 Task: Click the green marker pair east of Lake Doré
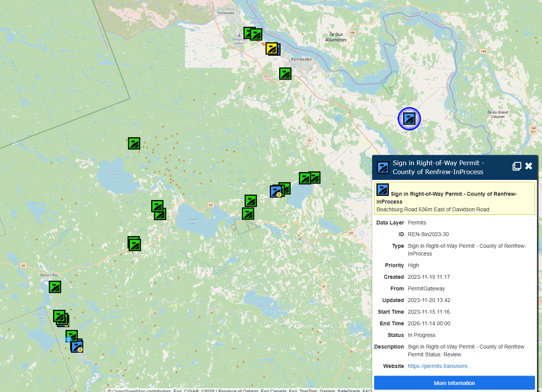coord(309,178)
